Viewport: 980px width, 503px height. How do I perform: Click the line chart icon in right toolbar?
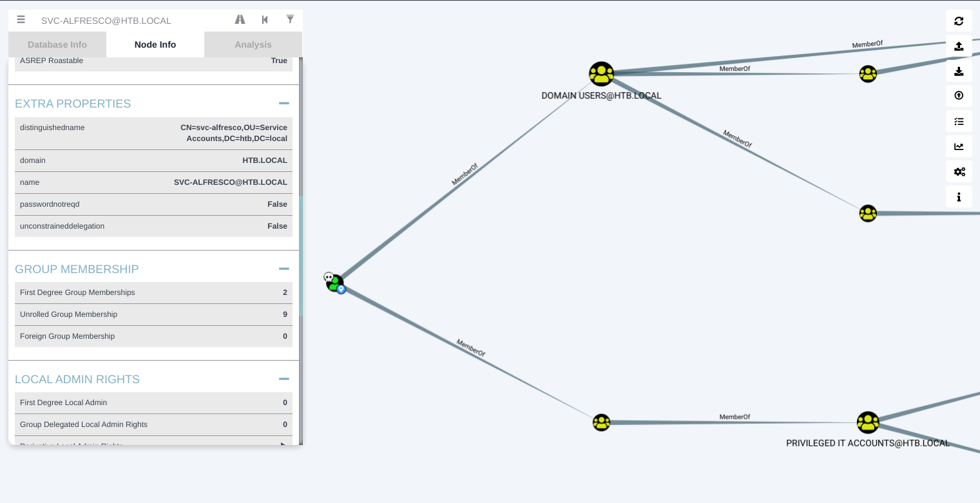click(959, 146)
